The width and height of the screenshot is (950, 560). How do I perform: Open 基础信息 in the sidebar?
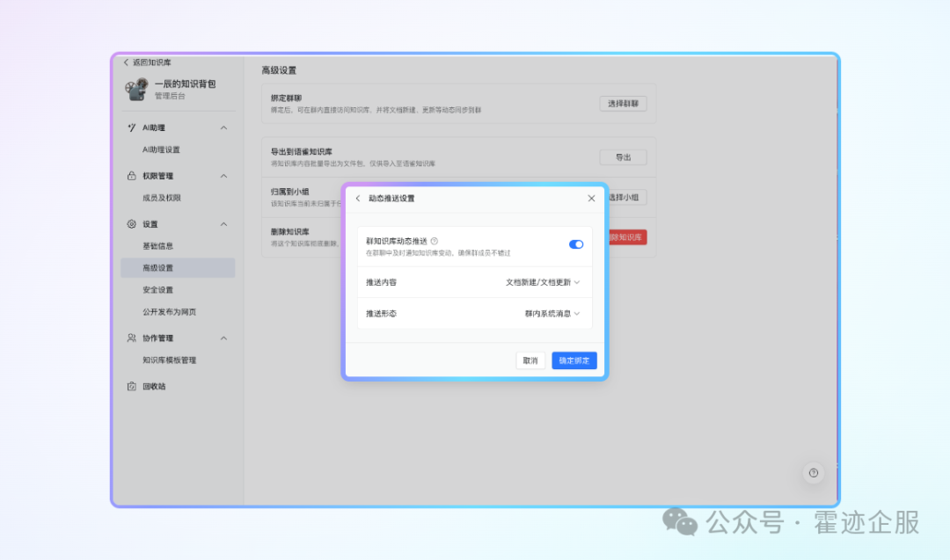tap(157, 246)
